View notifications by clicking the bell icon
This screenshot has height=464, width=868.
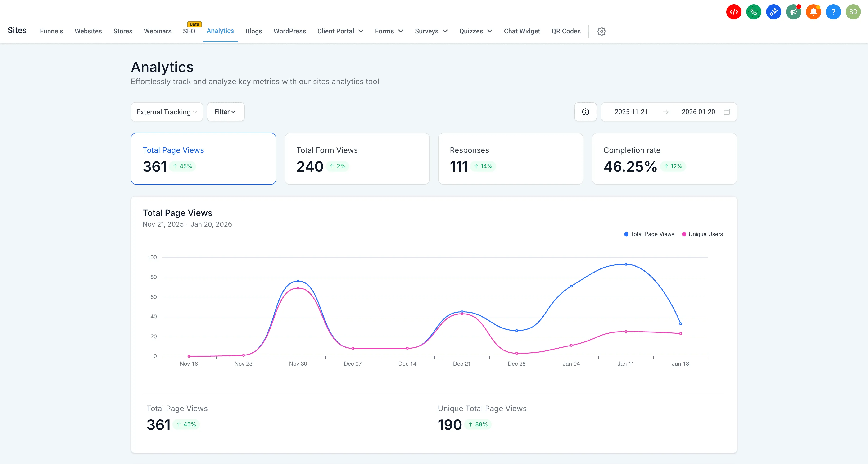(814, 12)
